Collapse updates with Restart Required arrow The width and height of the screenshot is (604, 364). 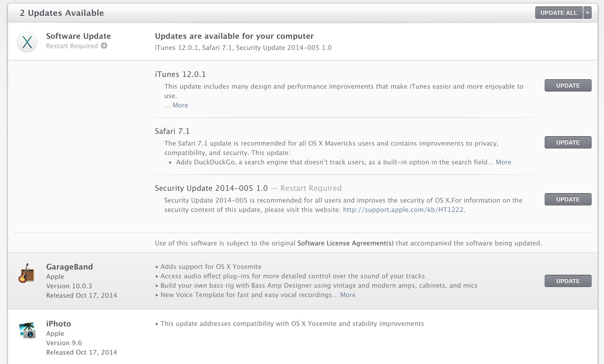104,46
